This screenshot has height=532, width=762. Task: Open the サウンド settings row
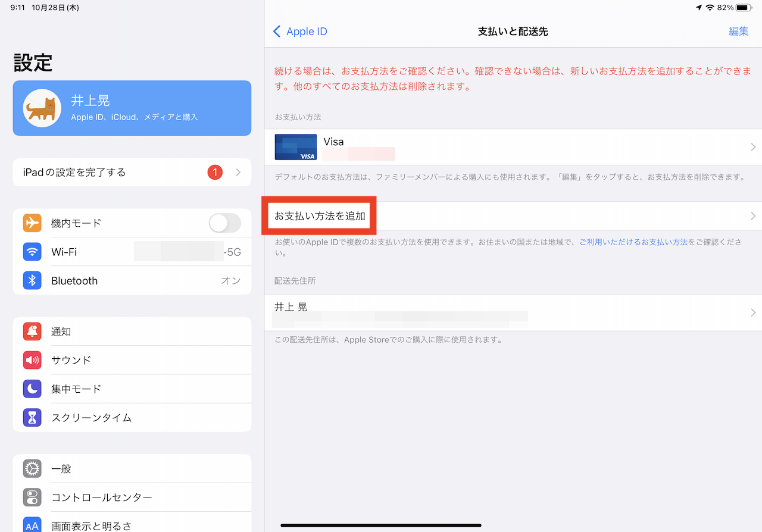(132, 360)
